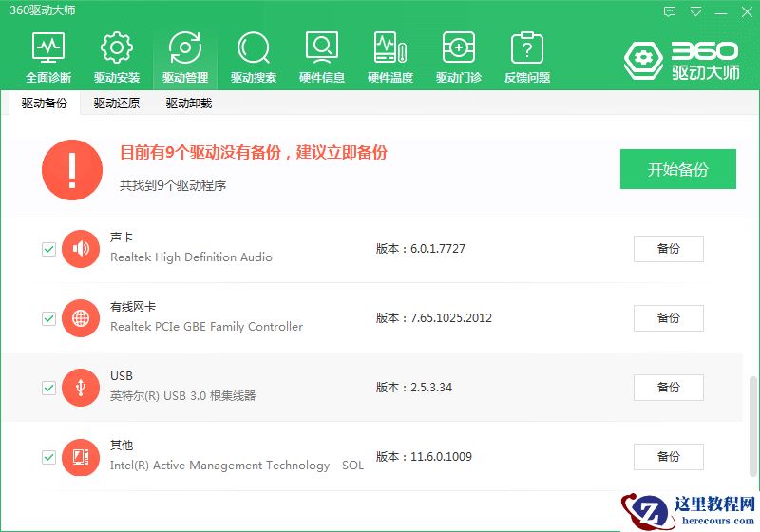Click the 目前有9个驱动没有备份 warning heading

pyautogui.click(x=254, y=153)
